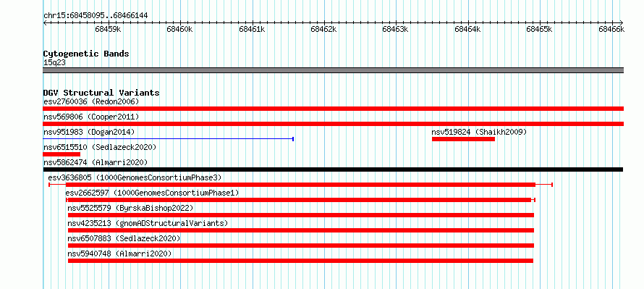
Task: Select the 15q23 band label
Action: click(54, 63)
